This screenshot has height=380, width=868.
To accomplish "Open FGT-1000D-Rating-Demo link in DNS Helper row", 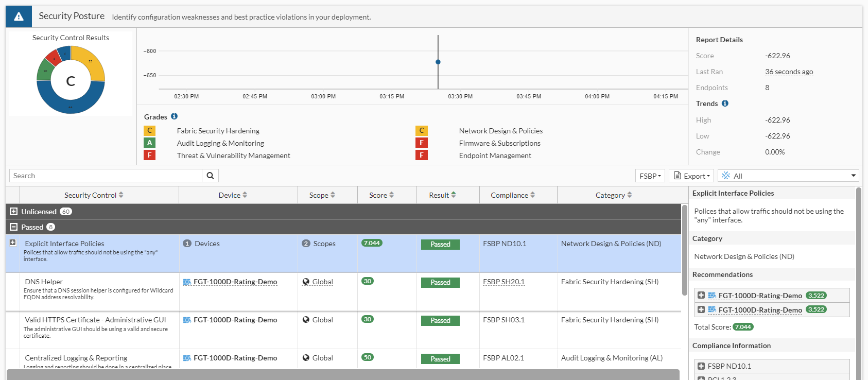I will (235, 282).
